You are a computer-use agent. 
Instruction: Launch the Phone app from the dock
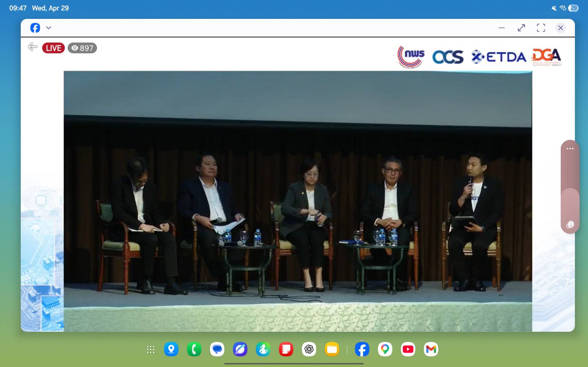click(194, 349)
